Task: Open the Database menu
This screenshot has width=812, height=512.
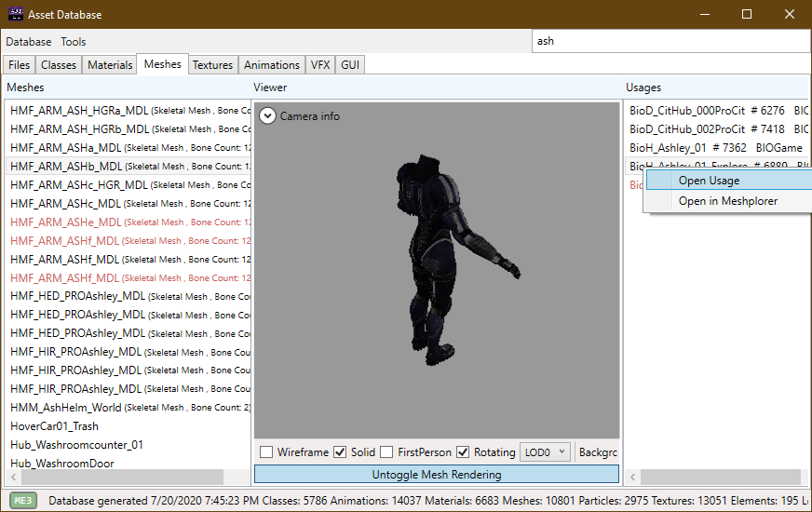Action: (29, 42)
